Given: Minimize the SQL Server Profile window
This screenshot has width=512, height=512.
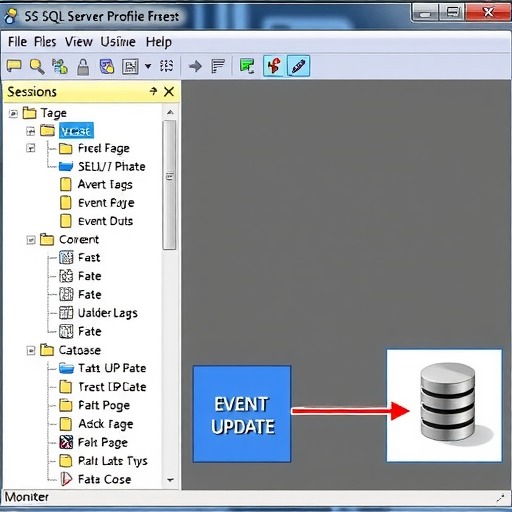Looking at the screenshot, I should (x=425, y=13).
